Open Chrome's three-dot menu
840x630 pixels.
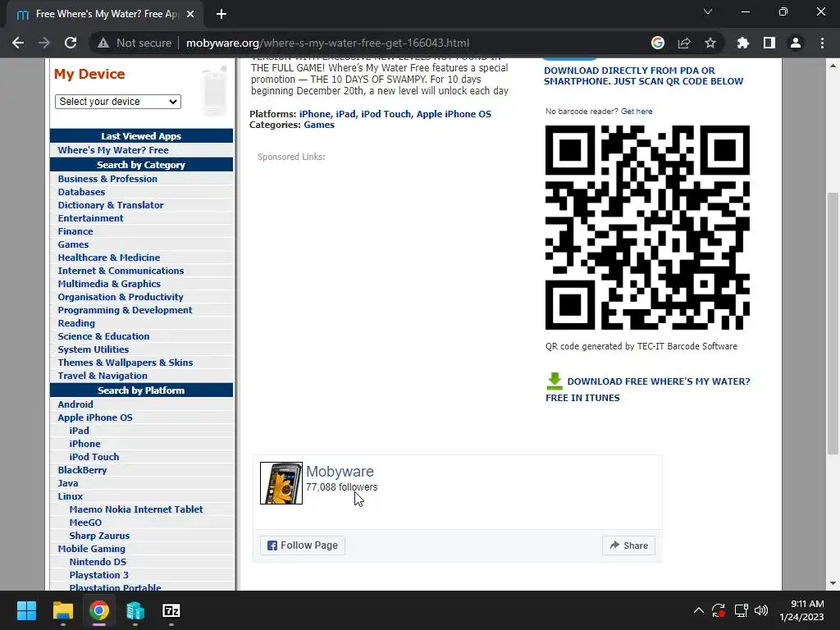point(822,43)
